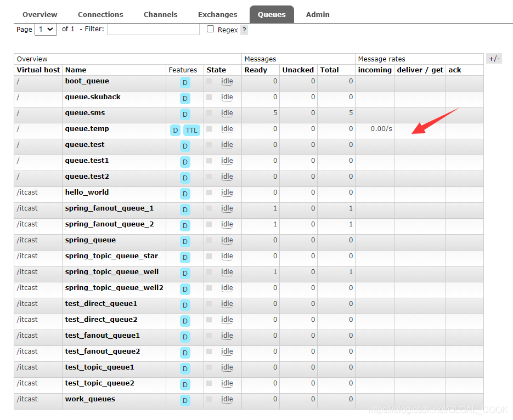The image size is (513, 420).
Task: Click the state indicator square of queue.temp
Action: [209, 129]
